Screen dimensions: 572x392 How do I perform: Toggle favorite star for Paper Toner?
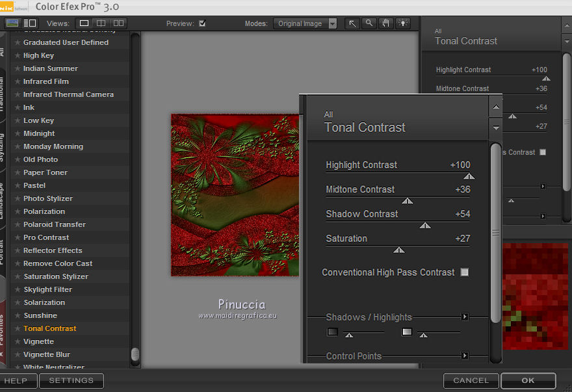[x=17, y=172]
